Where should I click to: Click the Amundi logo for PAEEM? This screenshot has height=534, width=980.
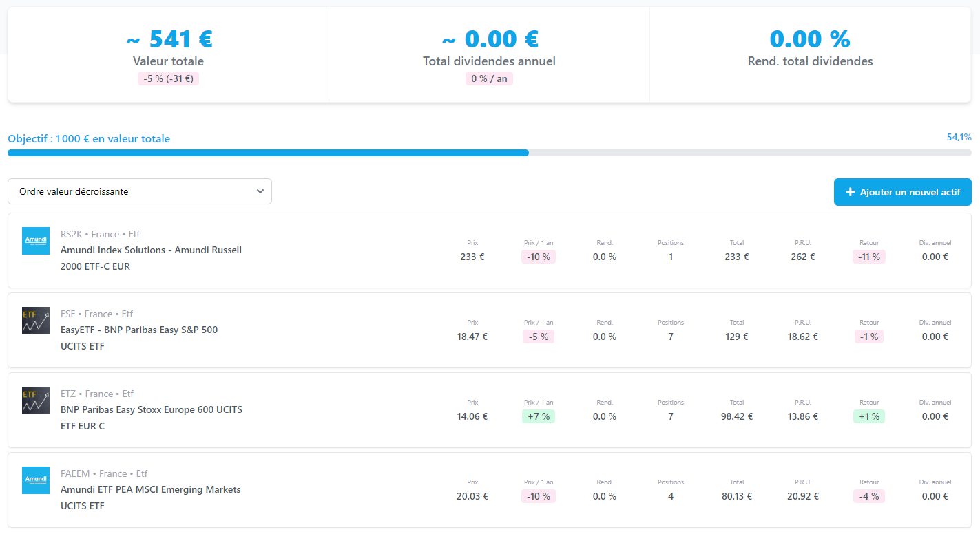pyautogui.click(x=36, y=480)
